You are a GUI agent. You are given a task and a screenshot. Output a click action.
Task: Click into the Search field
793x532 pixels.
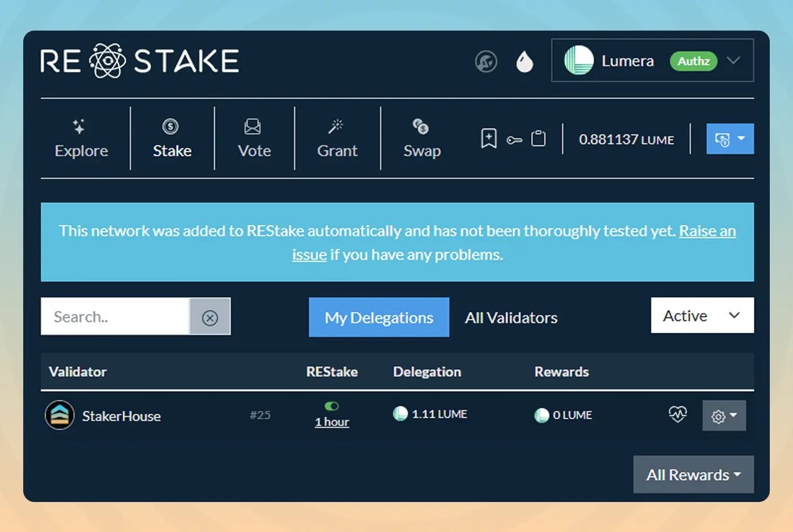[x=115, y=317]
